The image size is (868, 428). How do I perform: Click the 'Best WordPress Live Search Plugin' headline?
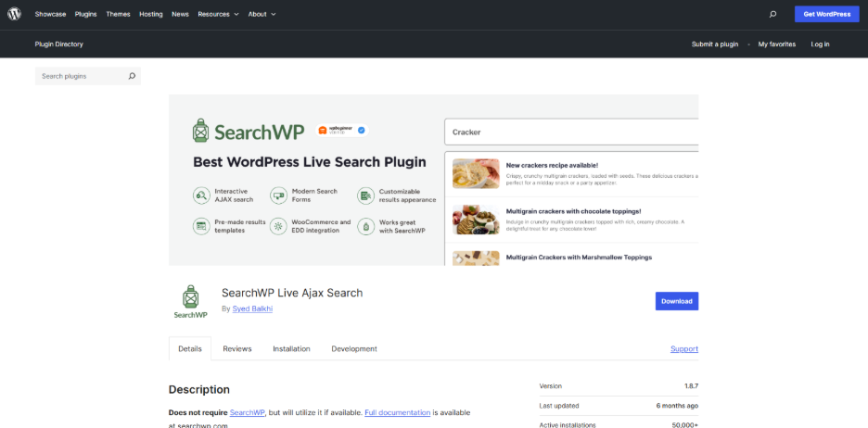click(x=310, y=162)
